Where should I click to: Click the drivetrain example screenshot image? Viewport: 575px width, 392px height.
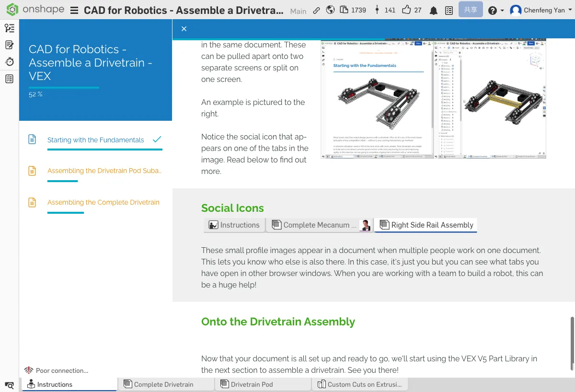(433, 99)
